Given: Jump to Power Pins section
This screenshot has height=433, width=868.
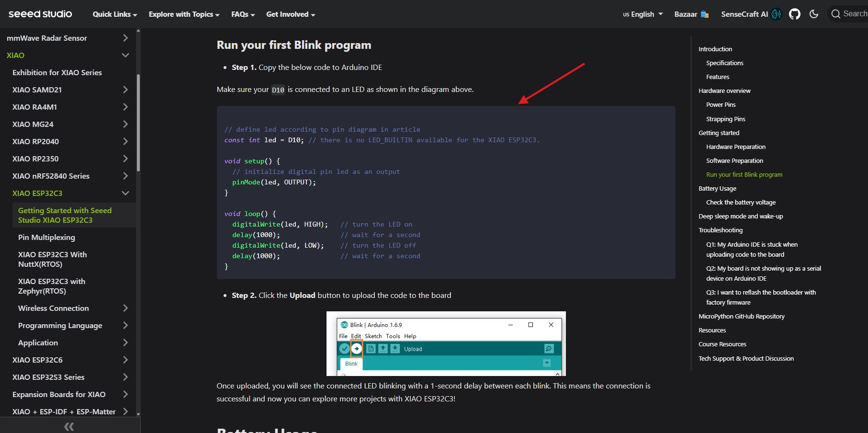Looking at the screenshot, I should coord(721,104).
